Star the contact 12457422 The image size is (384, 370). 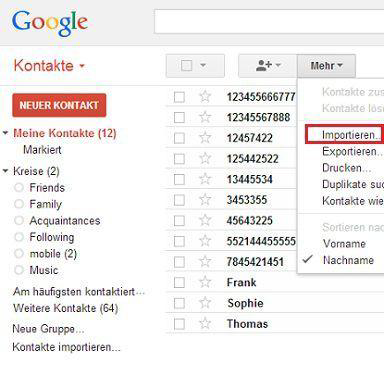[x=205, y=138]
